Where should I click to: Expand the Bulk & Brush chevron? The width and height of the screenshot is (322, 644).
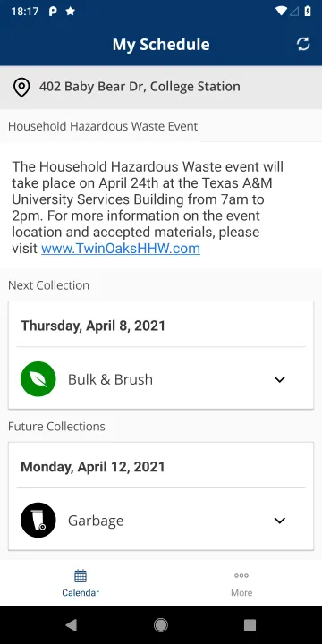[280, 379]
